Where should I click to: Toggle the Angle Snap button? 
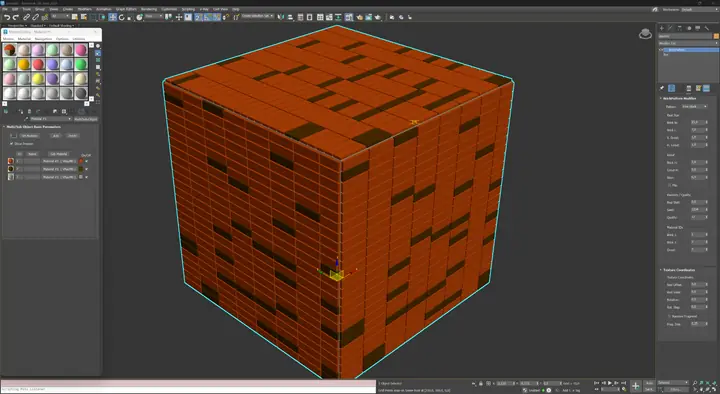pyautogui.click(x=208, y=17)
